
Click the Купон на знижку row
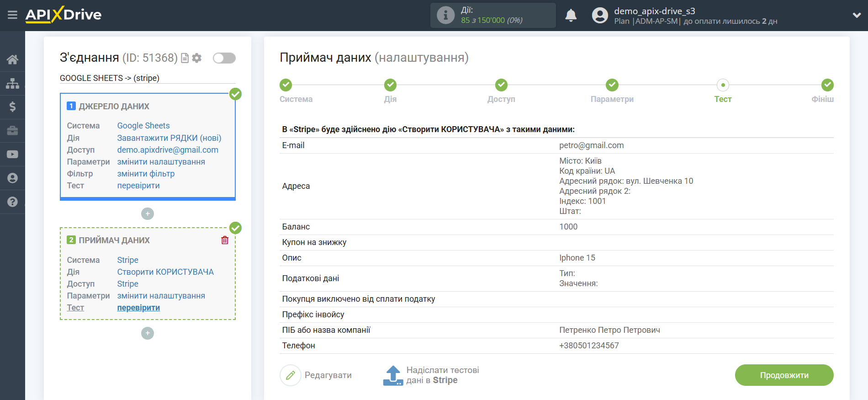(556, 242)
